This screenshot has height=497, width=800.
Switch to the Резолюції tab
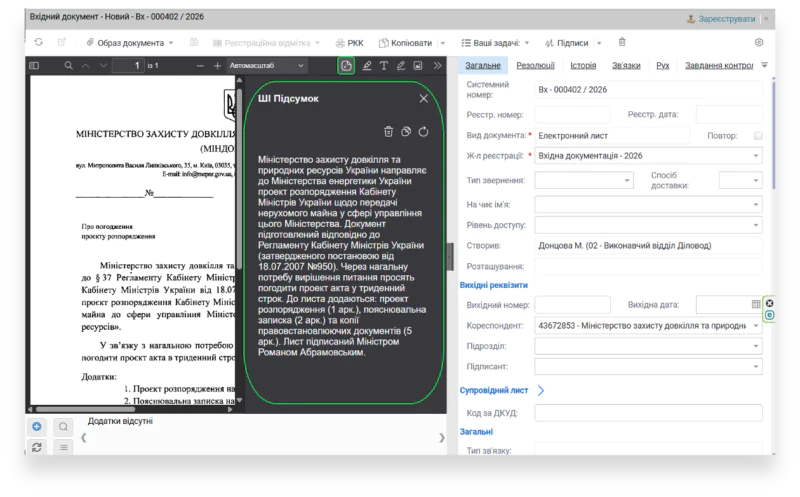tap(535, 65)
